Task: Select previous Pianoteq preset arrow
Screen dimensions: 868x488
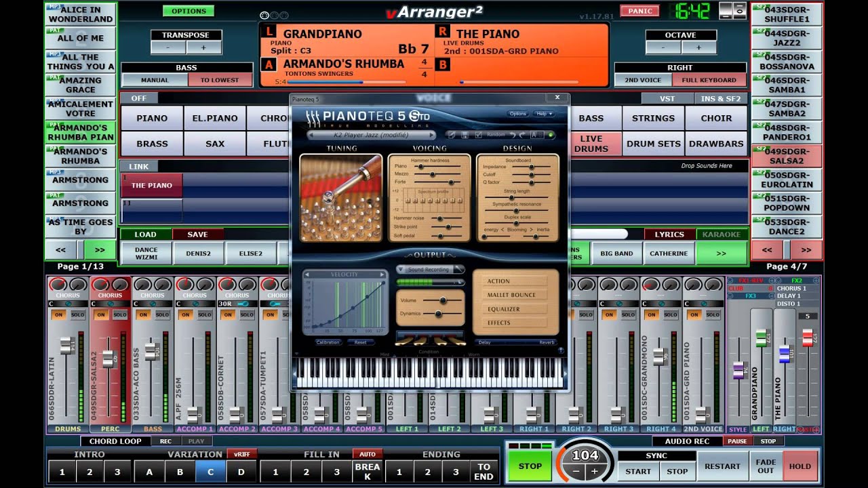Action: point(311,135)
